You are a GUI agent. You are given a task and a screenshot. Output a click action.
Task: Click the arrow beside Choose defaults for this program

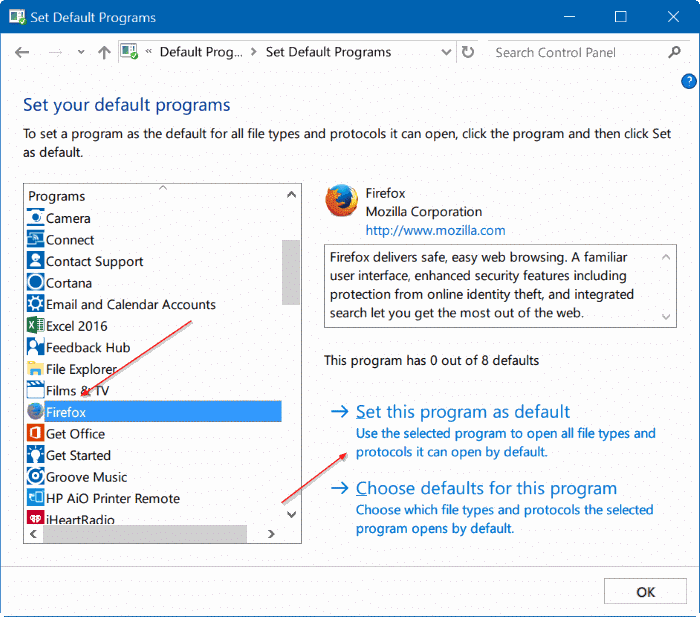340,488
